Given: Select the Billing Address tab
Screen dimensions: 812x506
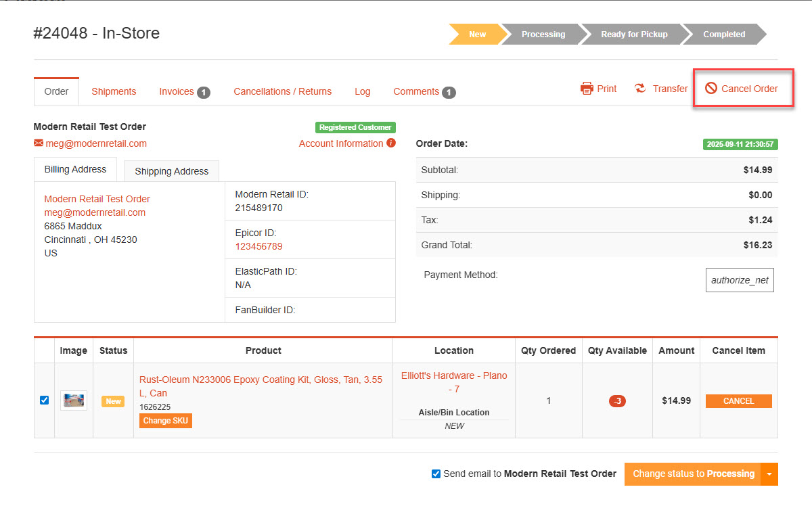Looking at the screenshot, I should pyautogui.click(x=75, y=169).
